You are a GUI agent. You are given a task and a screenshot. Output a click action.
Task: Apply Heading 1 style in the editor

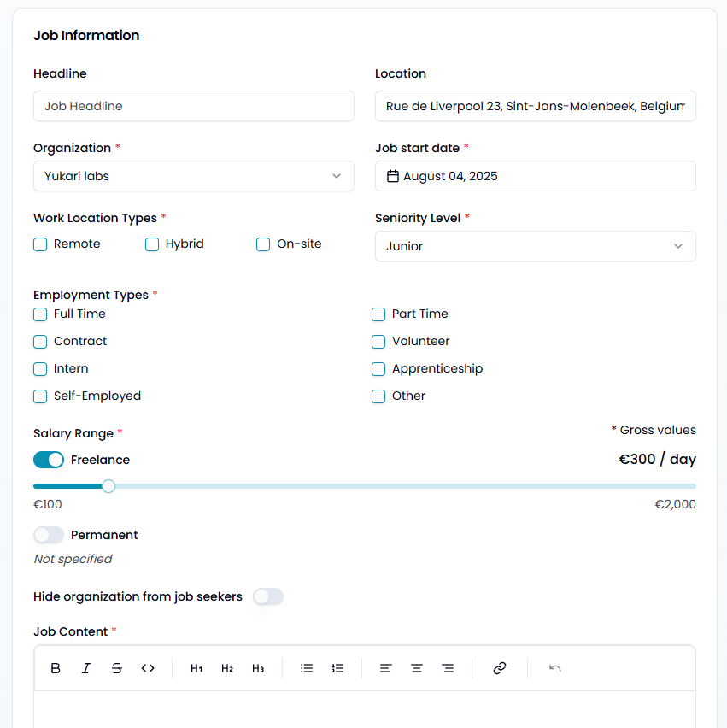[x=196, y=668]
